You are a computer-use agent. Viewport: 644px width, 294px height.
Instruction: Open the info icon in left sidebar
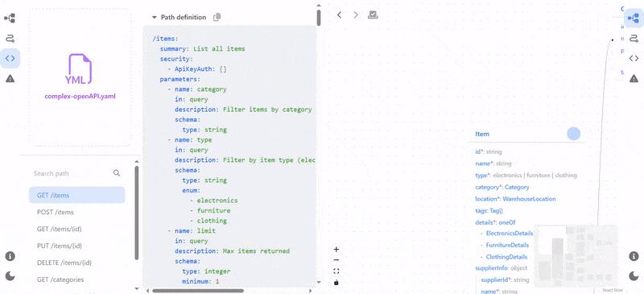point(10,256)
